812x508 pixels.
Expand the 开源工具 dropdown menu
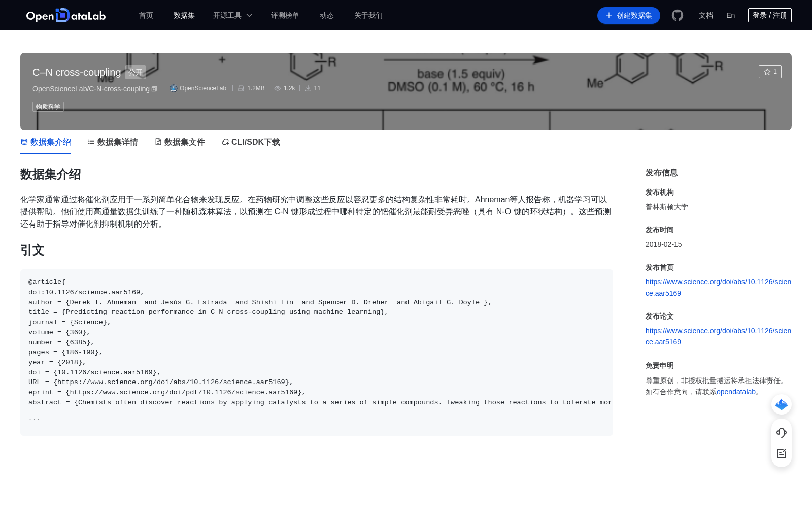(x=232, y=15)
